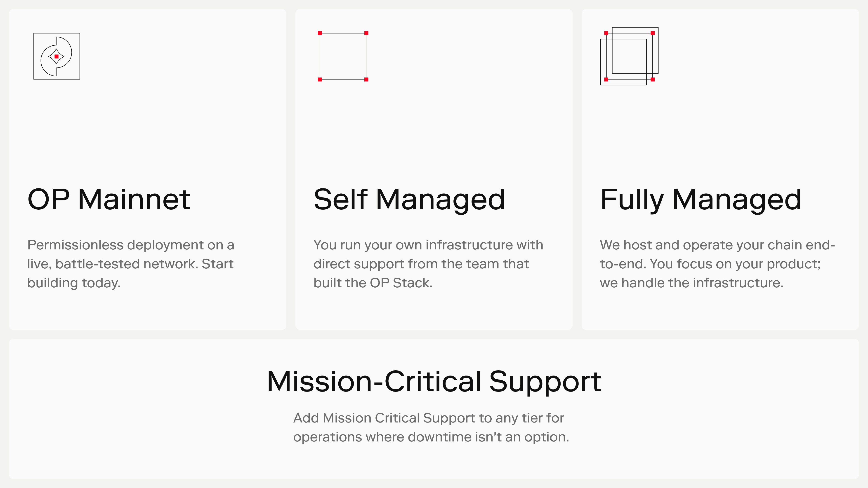Image resolution: width=868 pixels, height=488 pixels.
Task: Click bottom-right red corner of Self Managed square
Action: [x=366, y=80]
